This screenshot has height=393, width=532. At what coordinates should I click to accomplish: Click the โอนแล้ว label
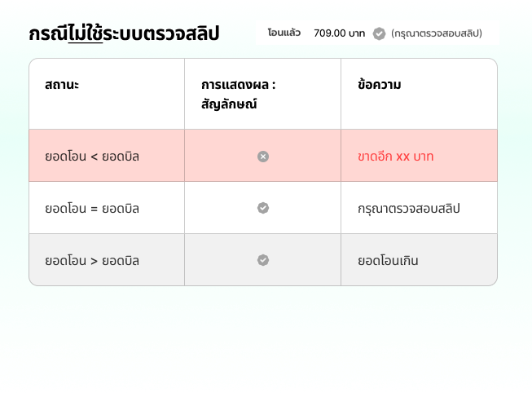284,33
